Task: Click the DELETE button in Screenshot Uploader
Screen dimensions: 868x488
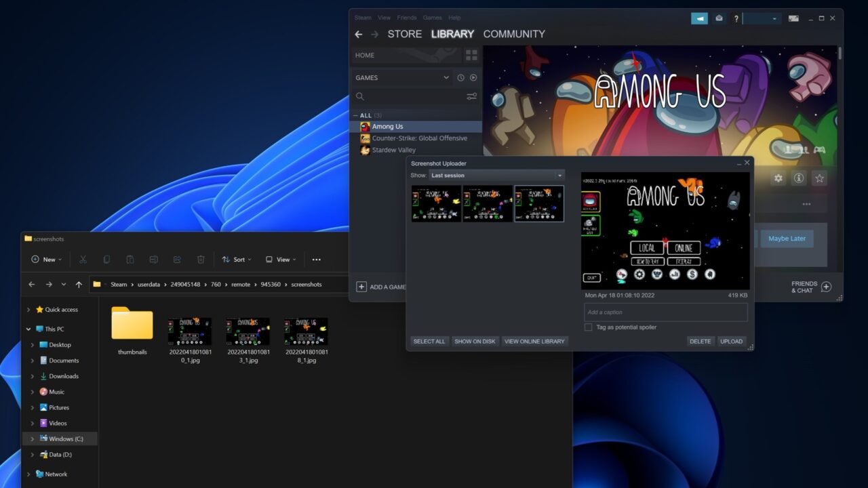Action: [x=701, y=342]
